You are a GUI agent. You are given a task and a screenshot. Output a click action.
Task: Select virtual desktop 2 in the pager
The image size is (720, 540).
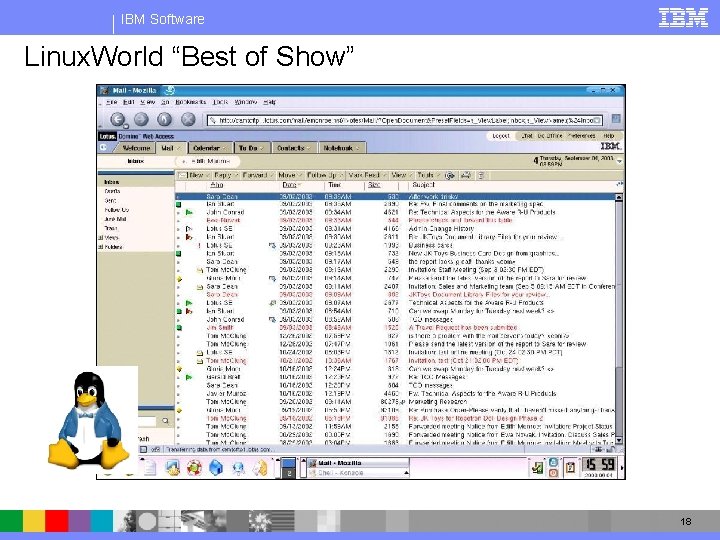[288, 473]
